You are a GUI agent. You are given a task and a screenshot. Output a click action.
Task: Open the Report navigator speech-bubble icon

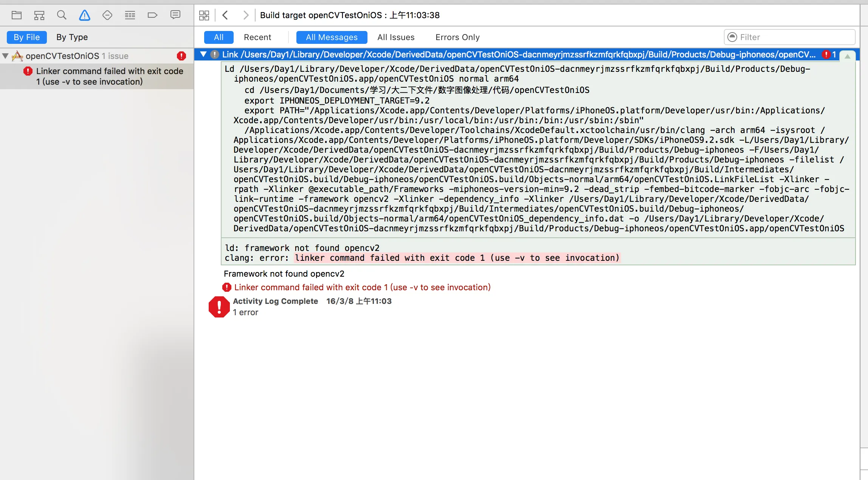(175, 15)
